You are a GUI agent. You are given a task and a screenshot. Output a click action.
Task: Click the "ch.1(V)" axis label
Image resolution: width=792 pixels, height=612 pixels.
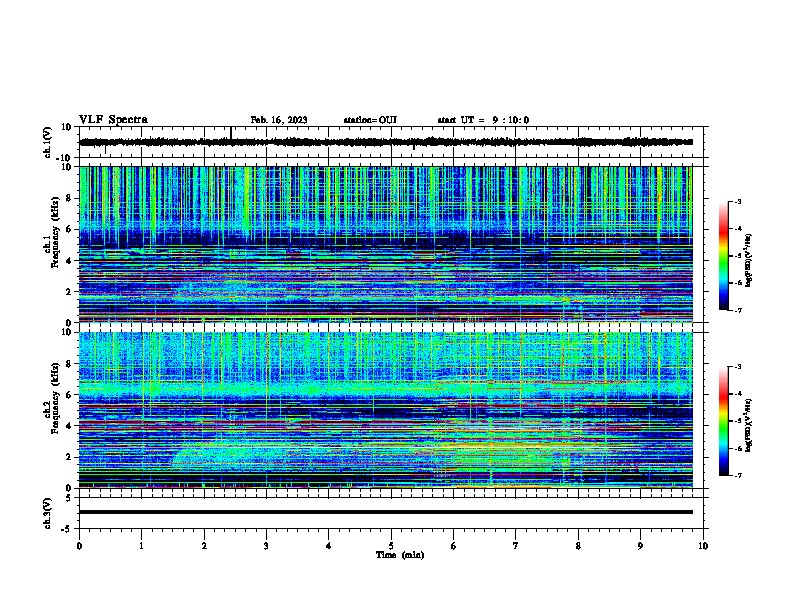[x=47, y=142]
